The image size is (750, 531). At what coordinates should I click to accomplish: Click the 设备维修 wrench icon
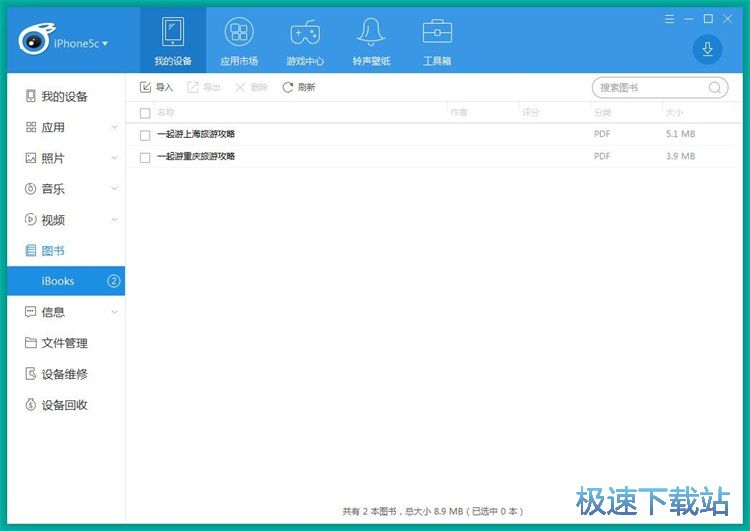31,374
